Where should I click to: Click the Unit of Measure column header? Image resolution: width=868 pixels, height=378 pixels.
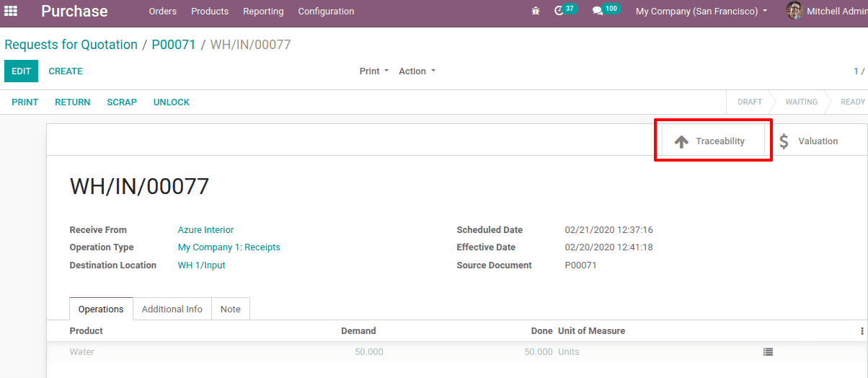tap(592, 331)
